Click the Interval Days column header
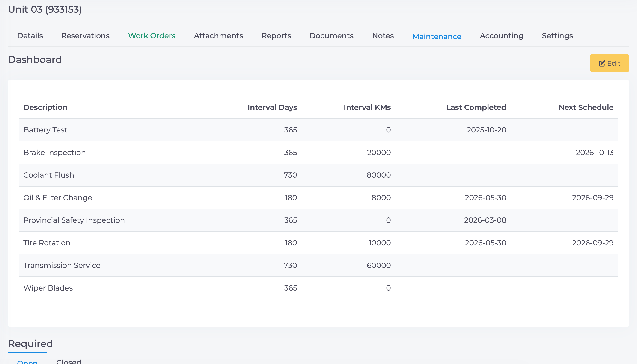The width and height of the screenshot is (637, 364). [x=272, y=107]
